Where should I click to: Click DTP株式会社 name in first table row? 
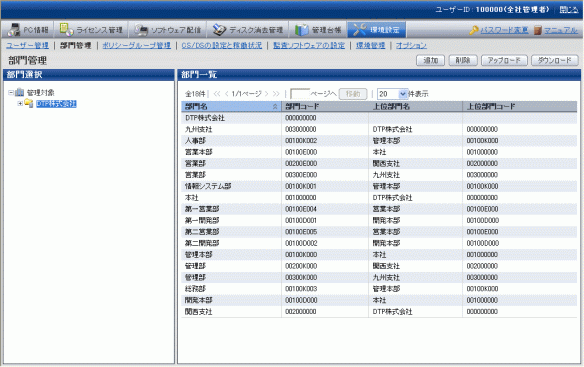point(205,118)
